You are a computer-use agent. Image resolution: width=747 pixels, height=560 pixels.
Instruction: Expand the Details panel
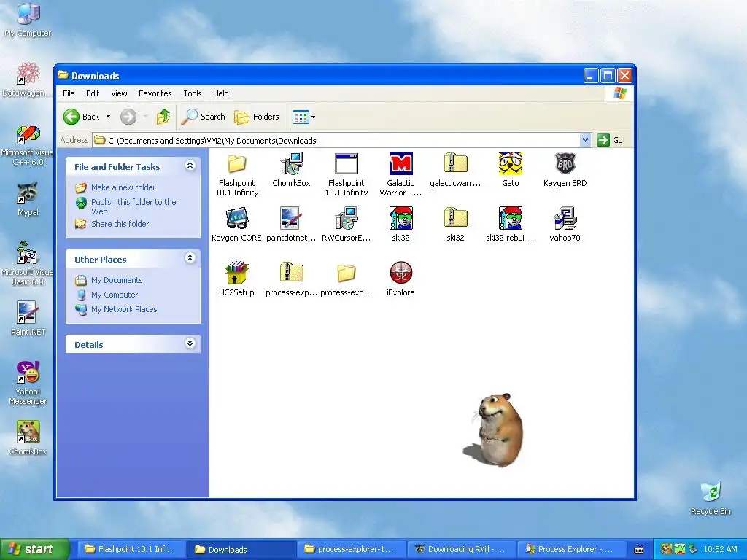pyautogui.click(x=190, y=343)
